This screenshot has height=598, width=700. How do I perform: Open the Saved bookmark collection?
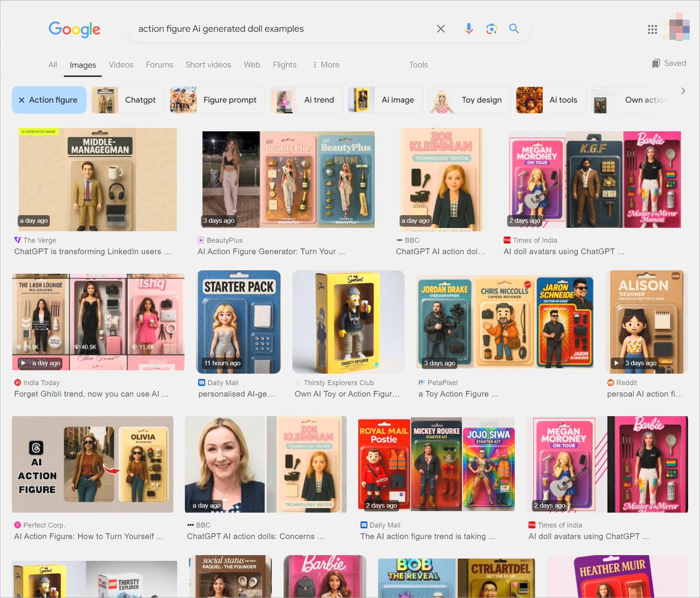pyautogui.click(x=669, y=63)
